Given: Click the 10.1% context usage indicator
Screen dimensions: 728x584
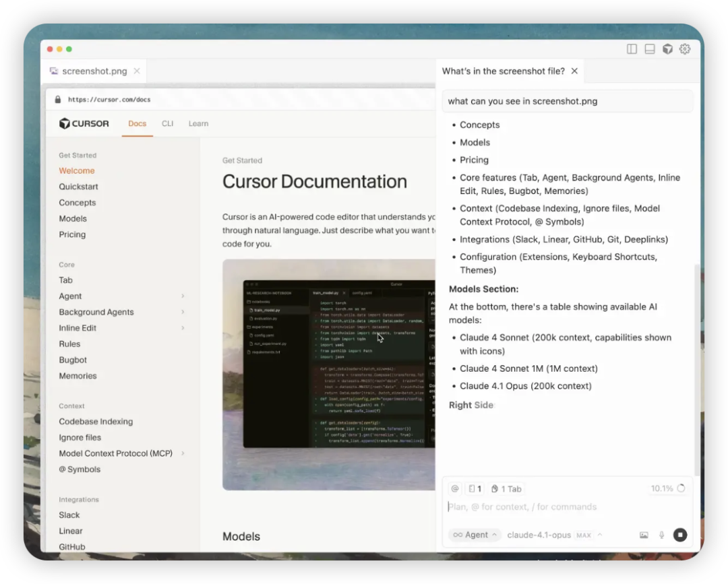Looking at the screenshot, I should (x=667, y=488).
